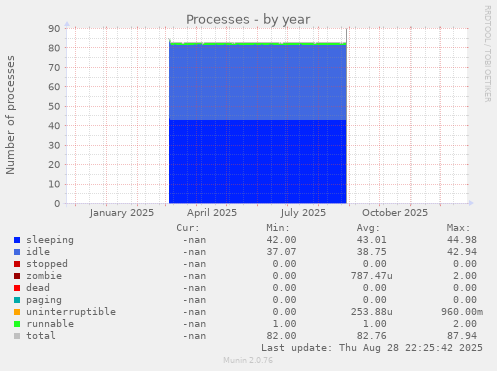Click the 'paging' legend label
Image resolution: width=497 pixels, height=371 pixels.
click(x=44, y=300)
